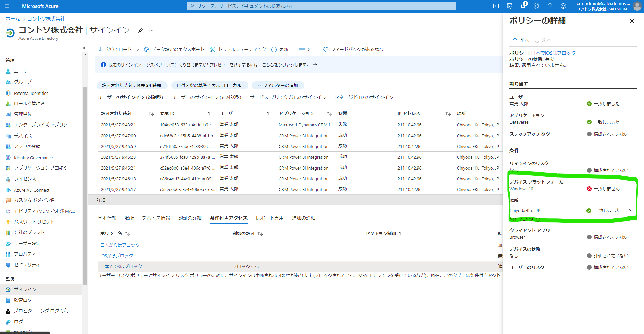This screenshot has width=644, height=334.
Task: Go to the コントソ株式会社 breadcrumb
Action: click(46, 19)
